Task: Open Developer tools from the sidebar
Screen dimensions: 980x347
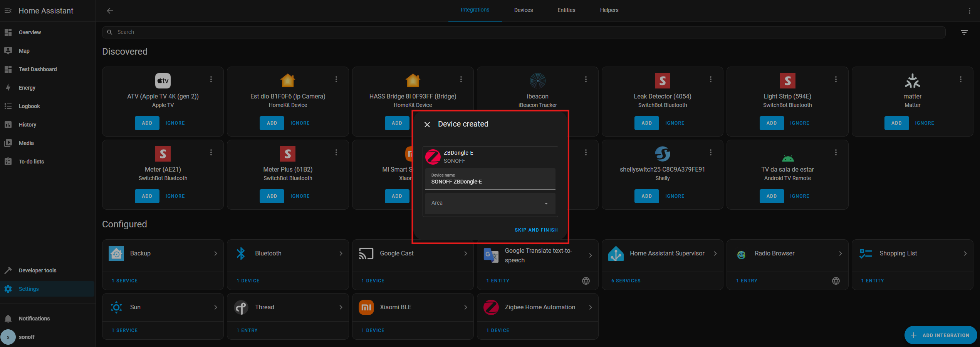Action: (x=8, y=270)
